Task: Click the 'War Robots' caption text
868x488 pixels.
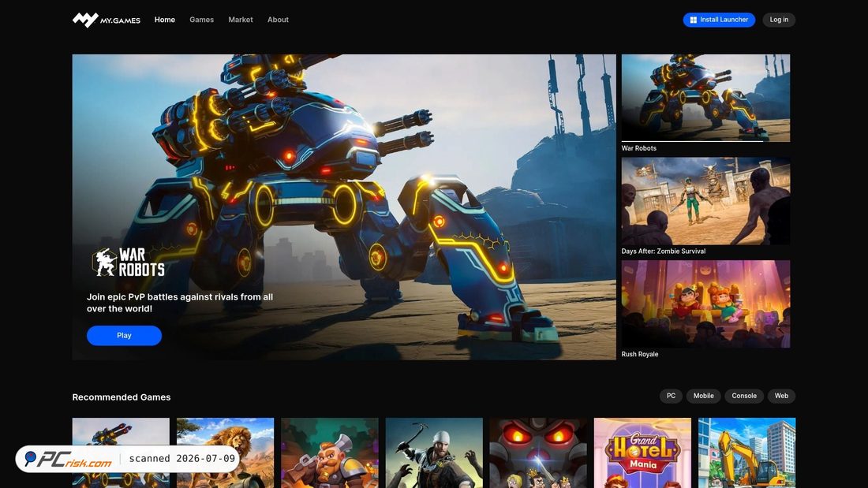Action: (x=639, y=148)
